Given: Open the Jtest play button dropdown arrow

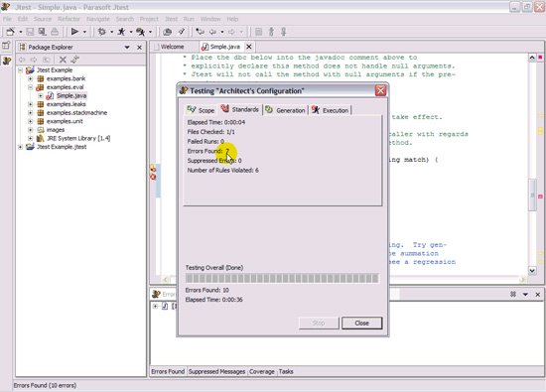Looking at the screenshot, I should [84, 32].
